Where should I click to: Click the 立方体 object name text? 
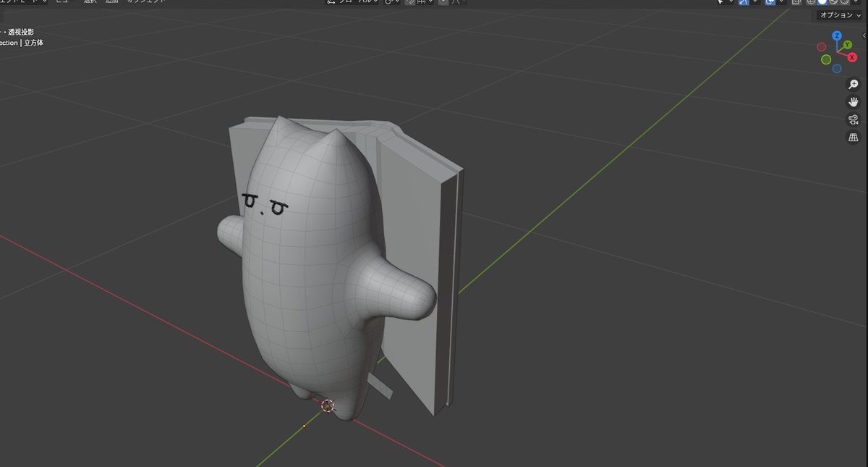point(34,43)
